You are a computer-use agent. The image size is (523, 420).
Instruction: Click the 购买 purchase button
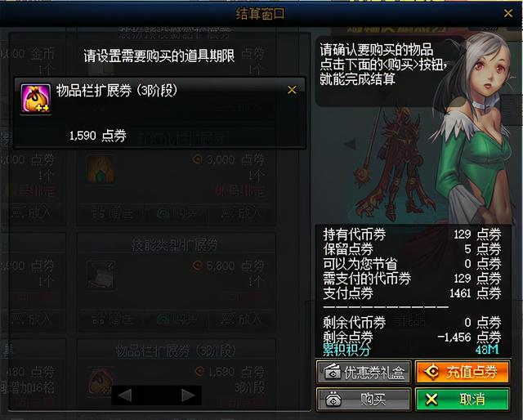363,399
